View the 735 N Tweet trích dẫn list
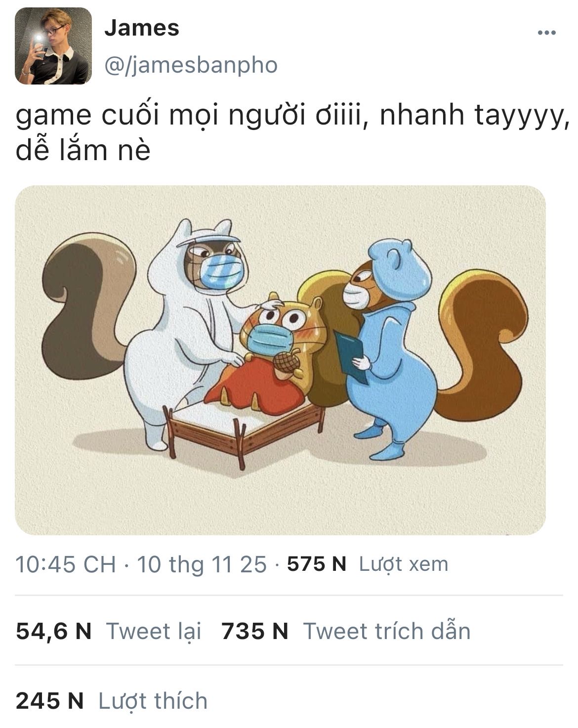The height and width of the screenshot is (728, 578). pos(346,631)
